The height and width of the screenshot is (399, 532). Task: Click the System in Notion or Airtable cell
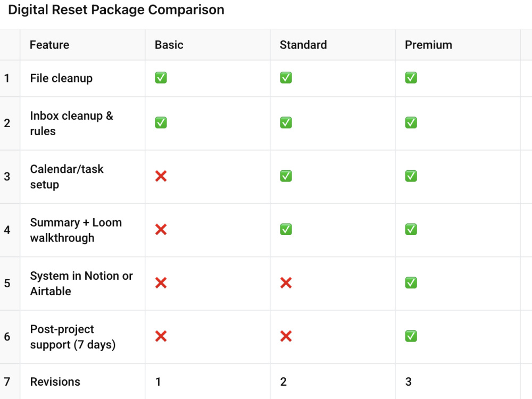tap(82, 284)
